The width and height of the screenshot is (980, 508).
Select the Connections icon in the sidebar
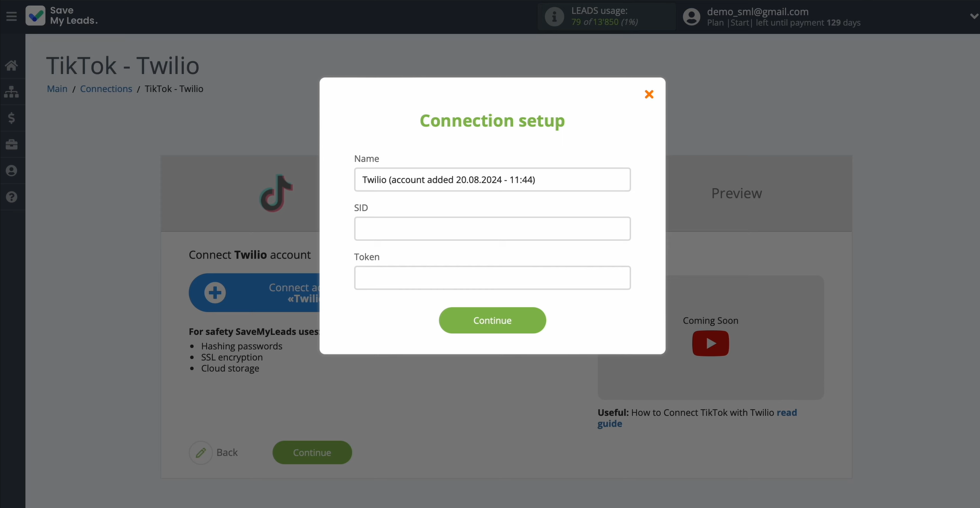coord(12,92)
